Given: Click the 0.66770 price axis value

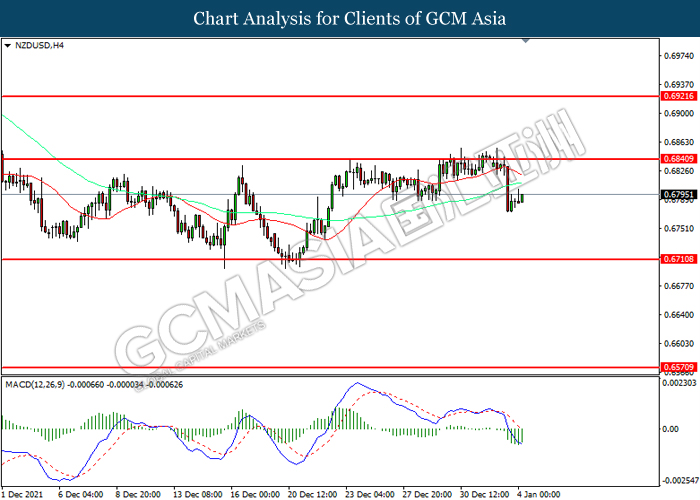Looking at the screenshot, I should (x=679, y=286).
